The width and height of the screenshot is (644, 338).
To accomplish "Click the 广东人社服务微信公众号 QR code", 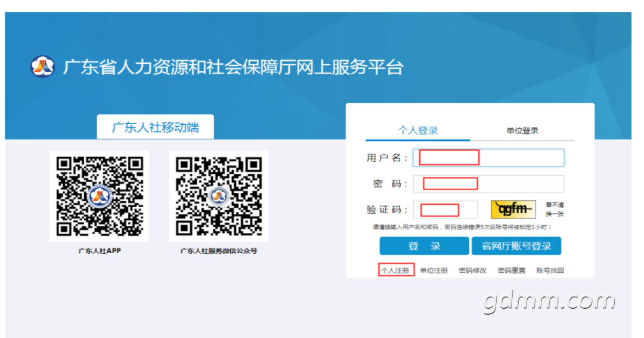I will 219,196.
